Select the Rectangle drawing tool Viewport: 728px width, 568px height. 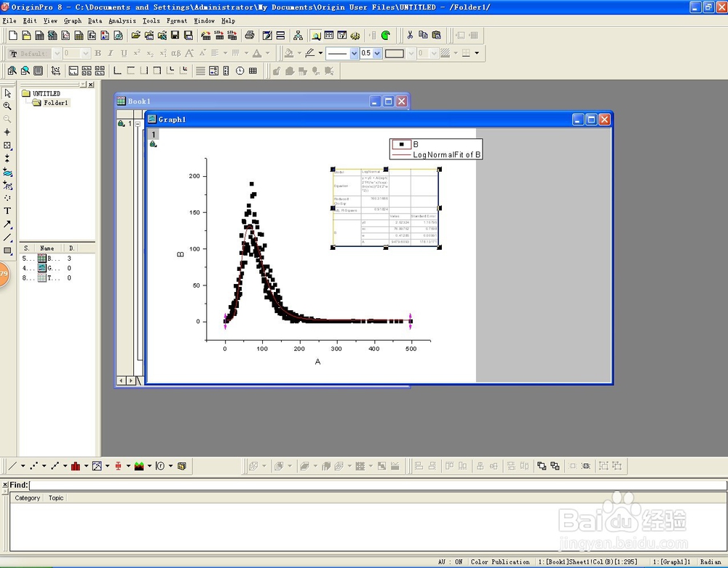click(7, 251)
